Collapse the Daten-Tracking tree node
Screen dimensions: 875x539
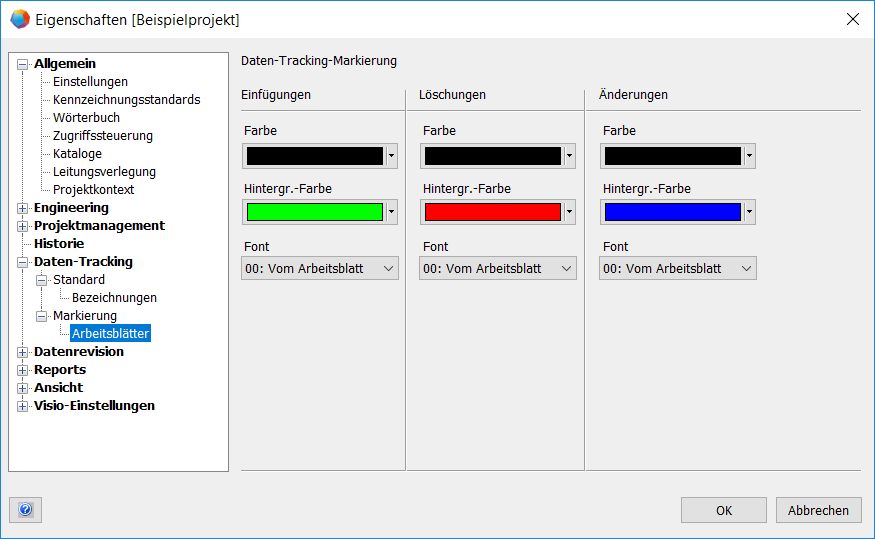[23, 262]
